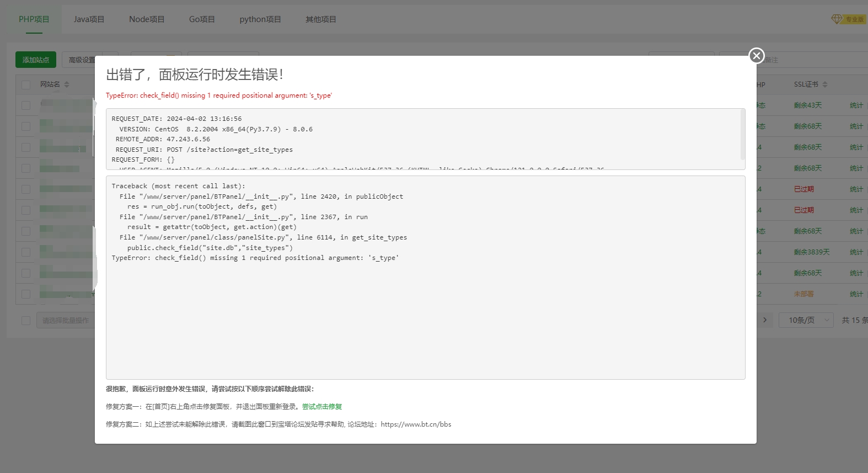868x473 pixels.
Task: Open the 10条/页 page size dropdown
Action: pos(806,320)
